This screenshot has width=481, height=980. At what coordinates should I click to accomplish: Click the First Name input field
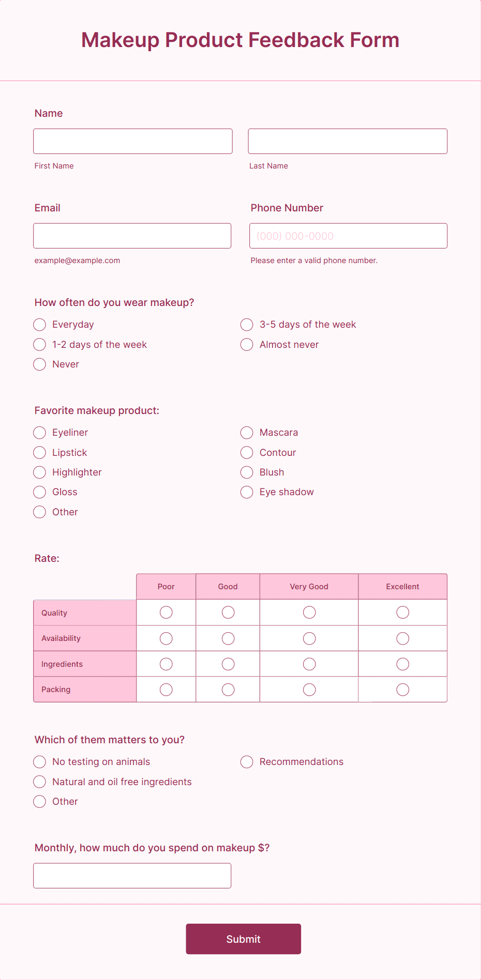click(x=133, y=141)
